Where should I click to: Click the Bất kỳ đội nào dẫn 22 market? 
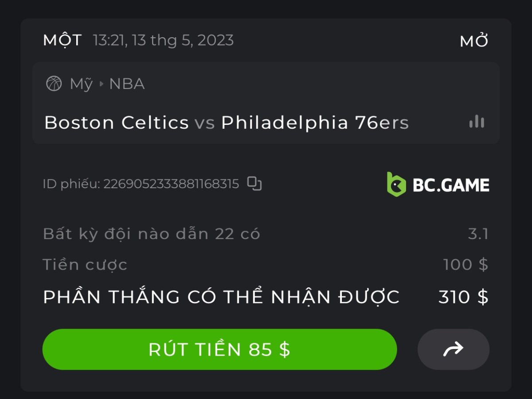click(151, 234)
